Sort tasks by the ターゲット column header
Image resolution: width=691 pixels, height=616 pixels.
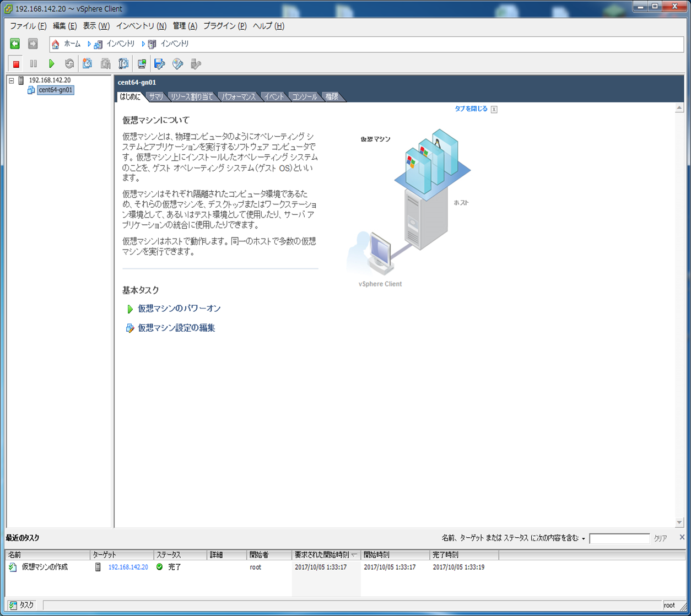click(122, 555)
